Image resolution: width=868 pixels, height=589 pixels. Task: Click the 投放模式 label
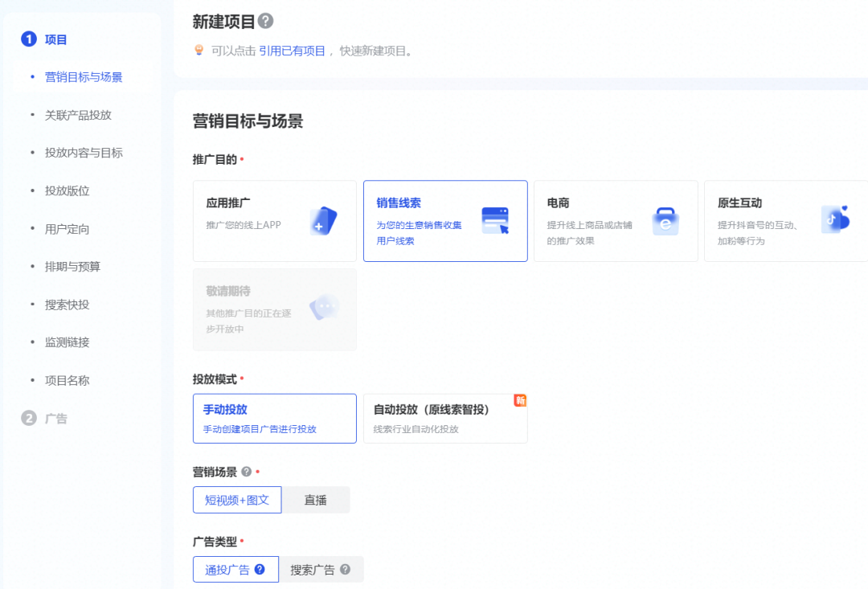coord(215,379)
